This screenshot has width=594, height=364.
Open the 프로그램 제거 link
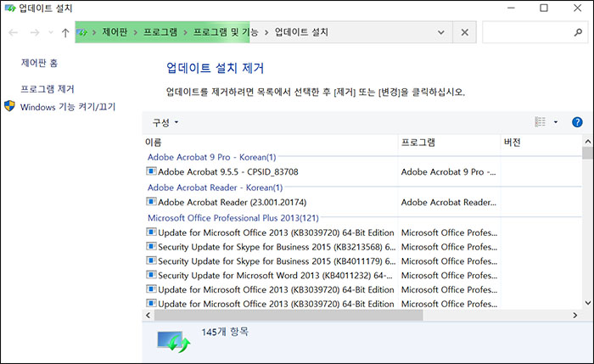click(x=48, y=89)
